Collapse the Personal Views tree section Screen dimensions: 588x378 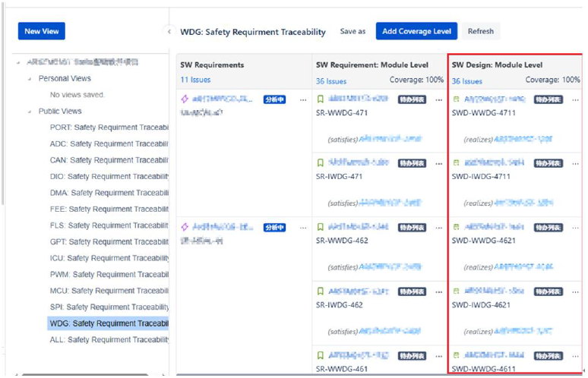30,79
